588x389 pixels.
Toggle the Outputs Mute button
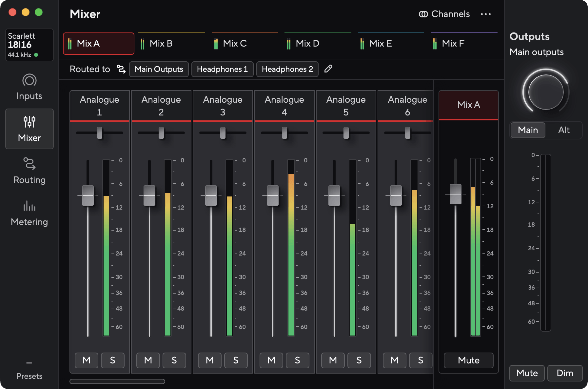[527, 373]
